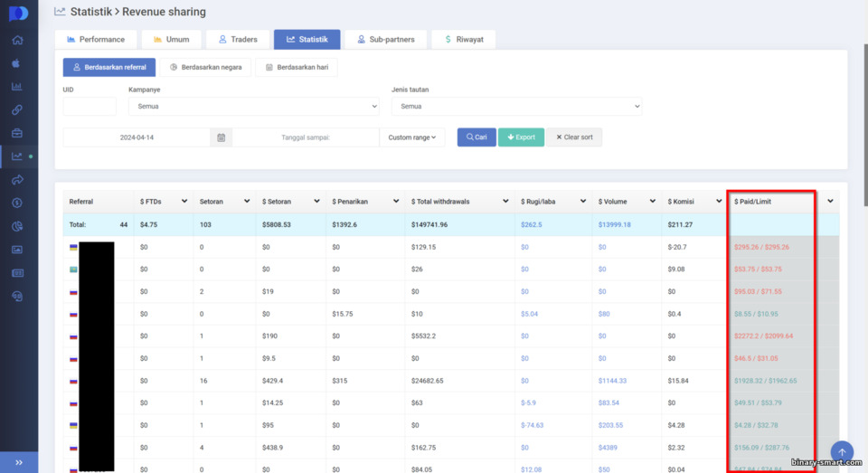The height and width of the screenshot is (473, 868).
Task: Open the briefcase icon in sidebar
Action: pyautogui.click(x=17, y=133)
